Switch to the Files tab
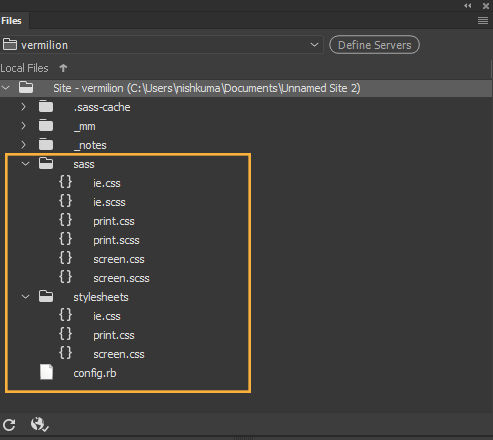Viewport: 493px width, 440px height. [11, 21]
